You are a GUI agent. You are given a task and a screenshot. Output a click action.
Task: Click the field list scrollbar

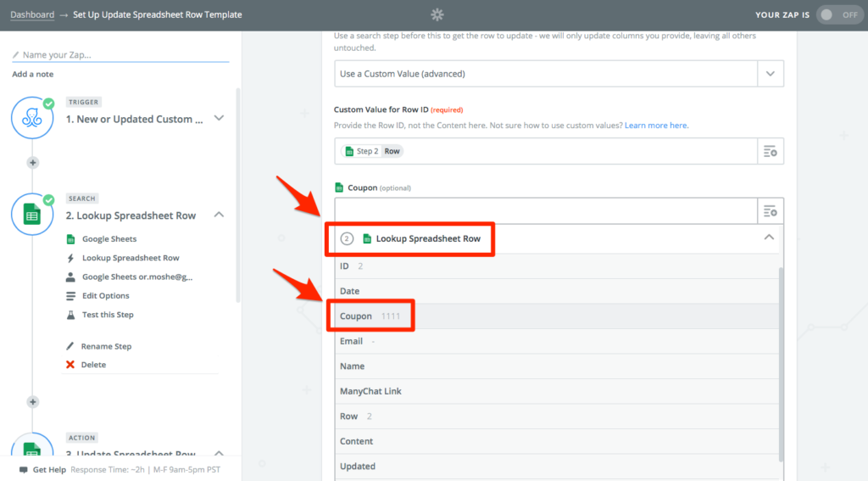click(781, 364)
